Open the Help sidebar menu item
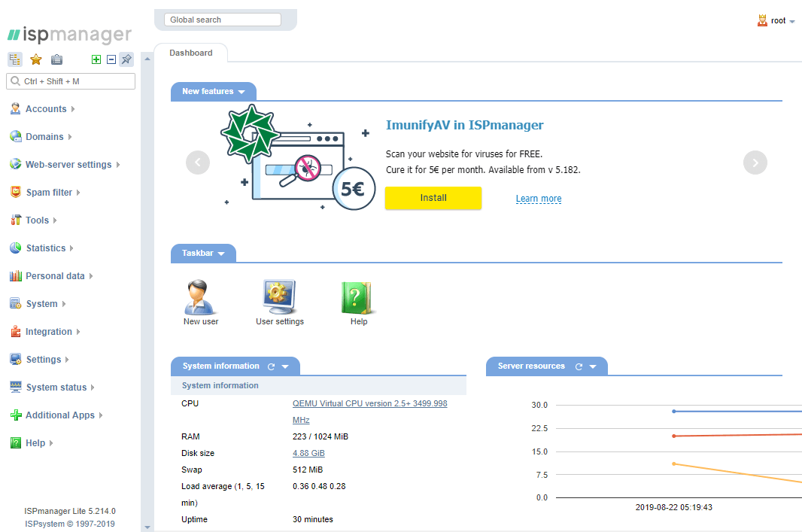This screenshot has height=532, width=802. [35, 443]
